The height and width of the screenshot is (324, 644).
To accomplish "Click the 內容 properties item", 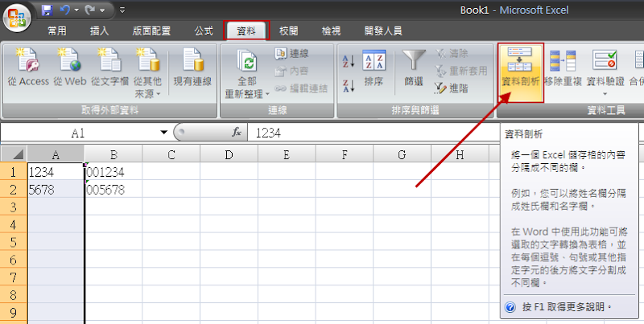I will click(x=292, y=71).
